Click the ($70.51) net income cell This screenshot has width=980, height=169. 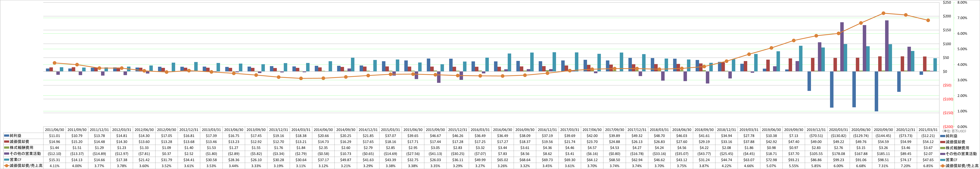(x=816, y=136)
